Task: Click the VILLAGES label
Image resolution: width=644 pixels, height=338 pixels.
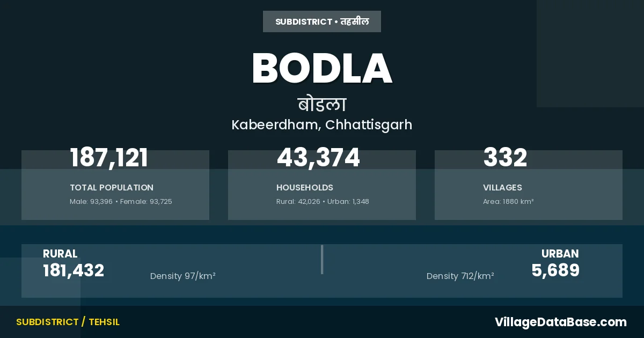Action: click(x=502, y=188)
